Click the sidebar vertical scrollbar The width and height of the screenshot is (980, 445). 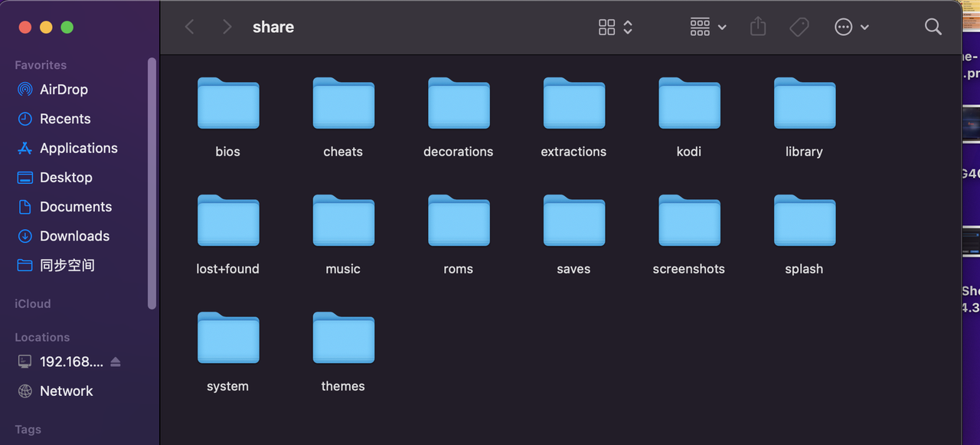(152, 184)
